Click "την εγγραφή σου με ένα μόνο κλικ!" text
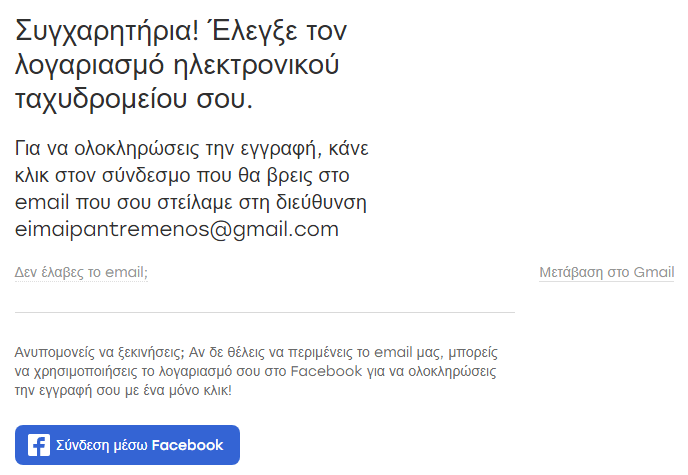This screenshot has height=475, width=688. (x=123, y=389)
